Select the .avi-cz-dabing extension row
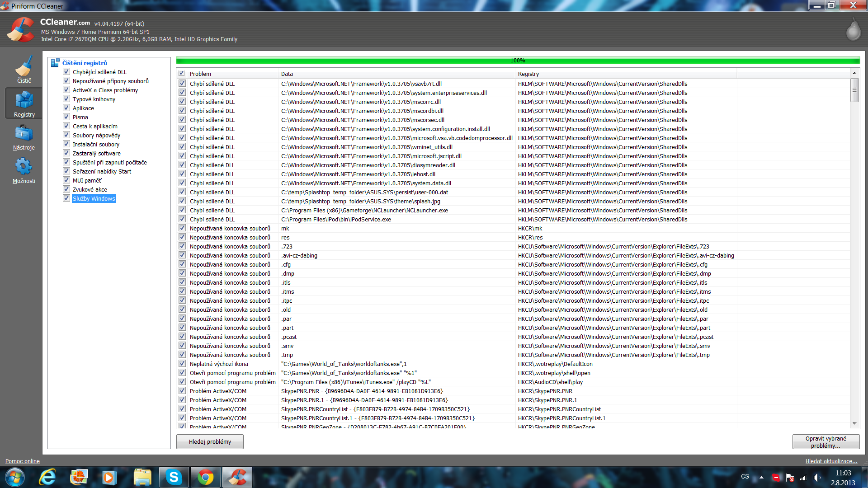 [513, 255]
